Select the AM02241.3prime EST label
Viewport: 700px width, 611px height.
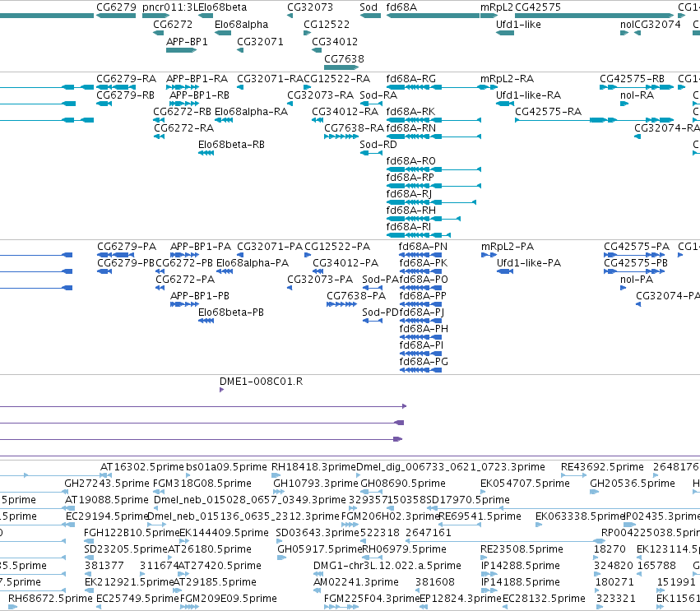click(356, 582)
